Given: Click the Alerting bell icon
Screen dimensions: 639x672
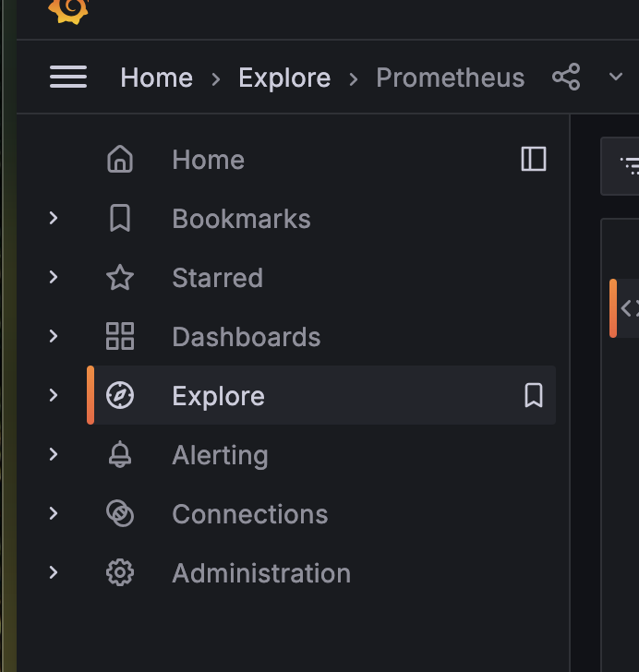Looking at the screenshot, I should click(x=120, y=455).
